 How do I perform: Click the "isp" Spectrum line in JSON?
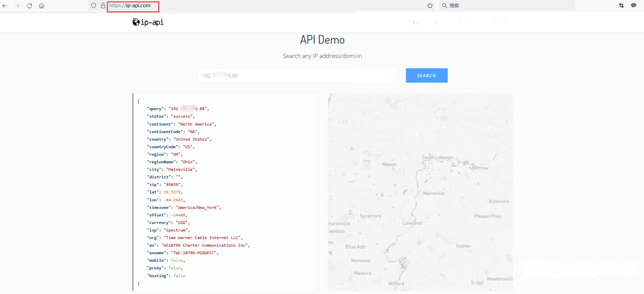tap(168, 230)
